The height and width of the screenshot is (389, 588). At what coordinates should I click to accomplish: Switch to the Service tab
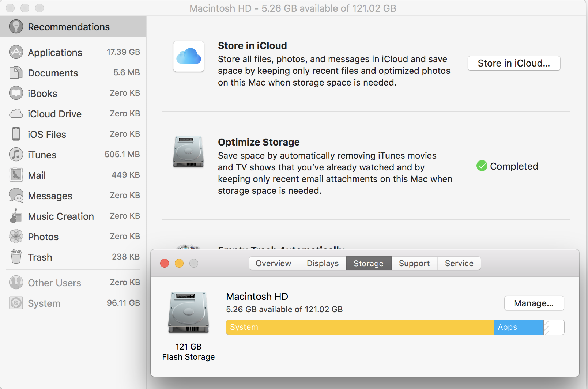pos(459,263)
